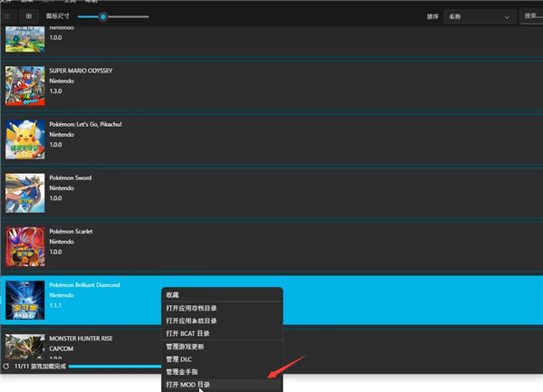Click Monster Hunter Rise cover thumbnail

pyautogui.click(x=25, y=348)
